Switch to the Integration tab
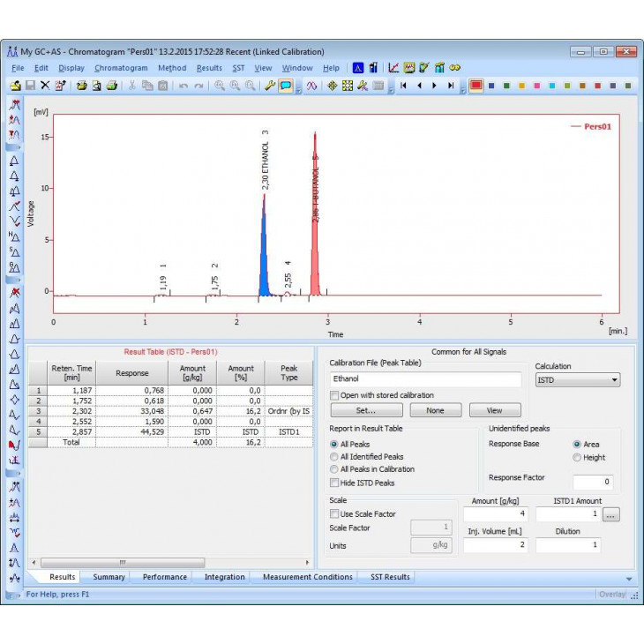644x644 pixels. pyautogui.click(x=224, y=577)
